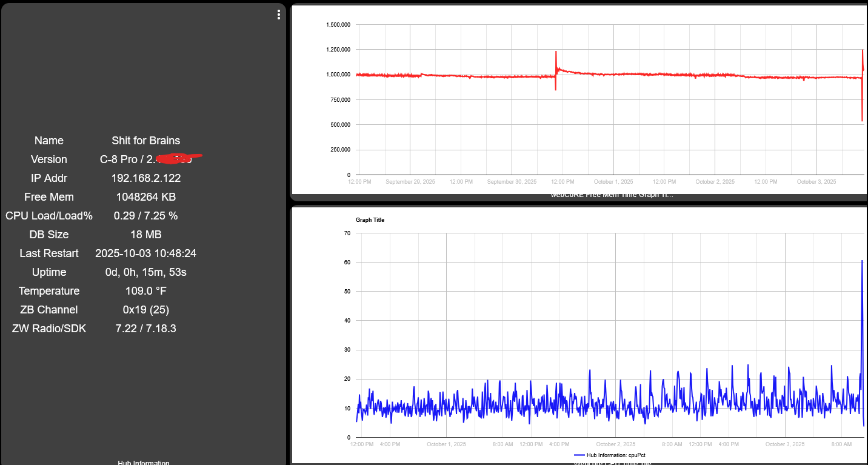Click the 'Hub Information: cpuPct' legend label
The height and width of the screenshot is (465, 868).
pos(615,455)
